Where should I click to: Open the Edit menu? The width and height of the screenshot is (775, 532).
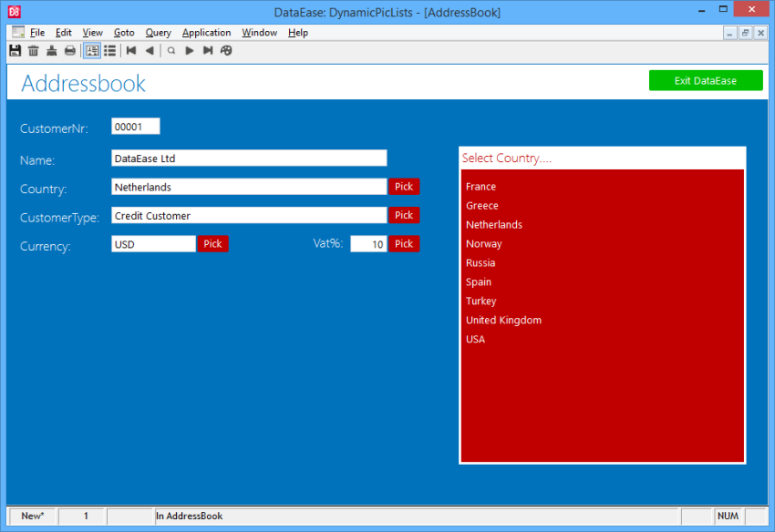(63, 33)
